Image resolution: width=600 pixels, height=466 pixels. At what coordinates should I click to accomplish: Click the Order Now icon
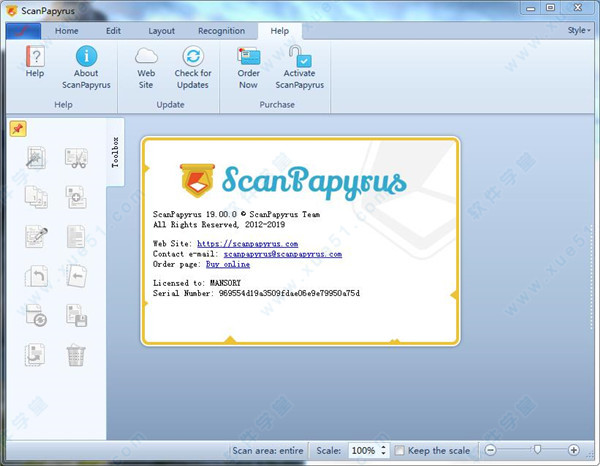248,56
